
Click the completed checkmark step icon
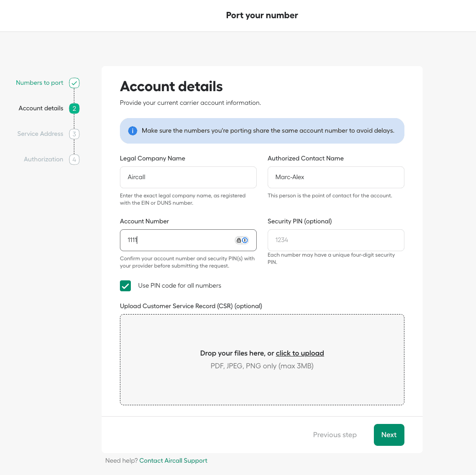point(74,83)
